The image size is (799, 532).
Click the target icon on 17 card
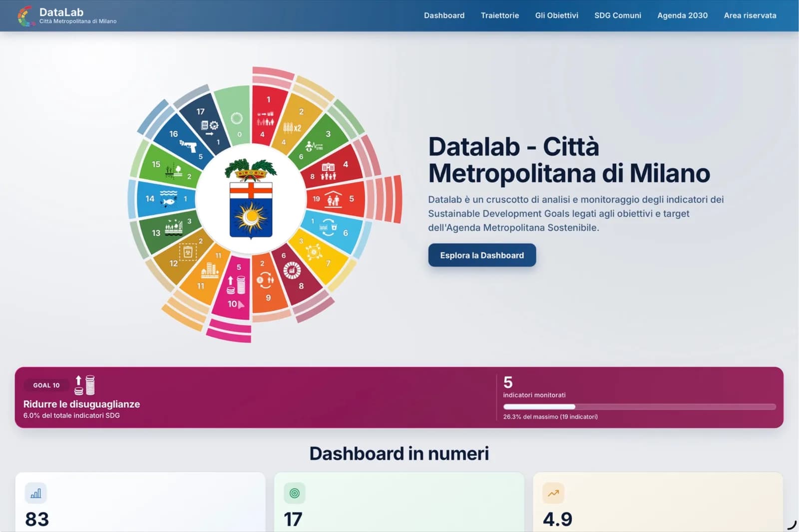point(295,494)
